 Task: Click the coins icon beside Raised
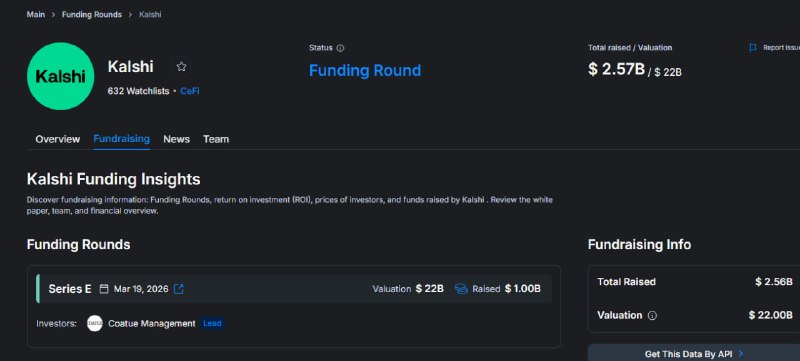(x=461, y=289)
